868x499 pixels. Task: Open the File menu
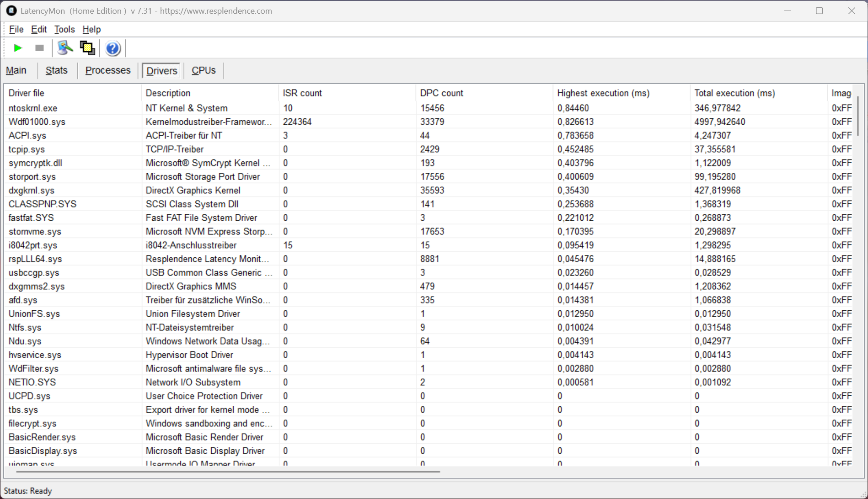point(16,29)
